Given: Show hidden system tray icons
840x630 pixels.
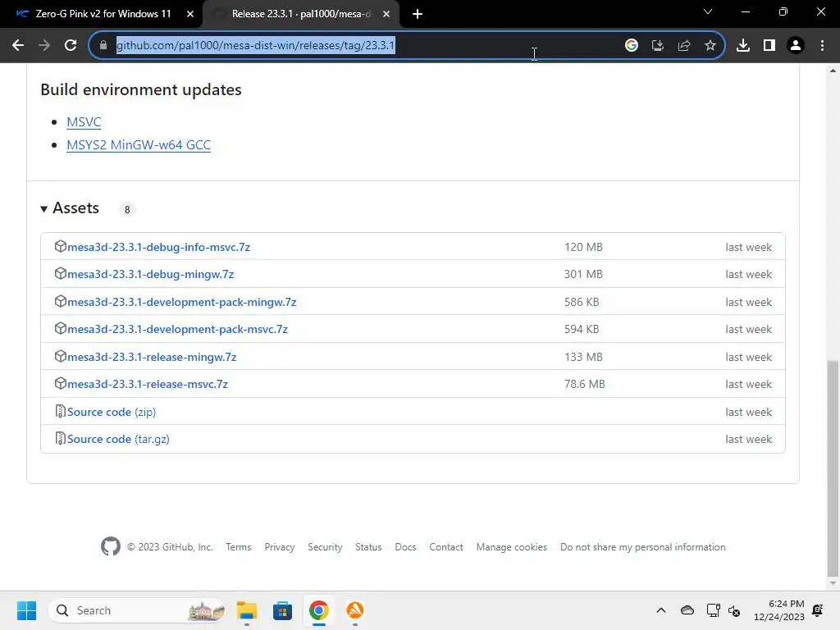Looking at the screenshot, I should 661,610.
